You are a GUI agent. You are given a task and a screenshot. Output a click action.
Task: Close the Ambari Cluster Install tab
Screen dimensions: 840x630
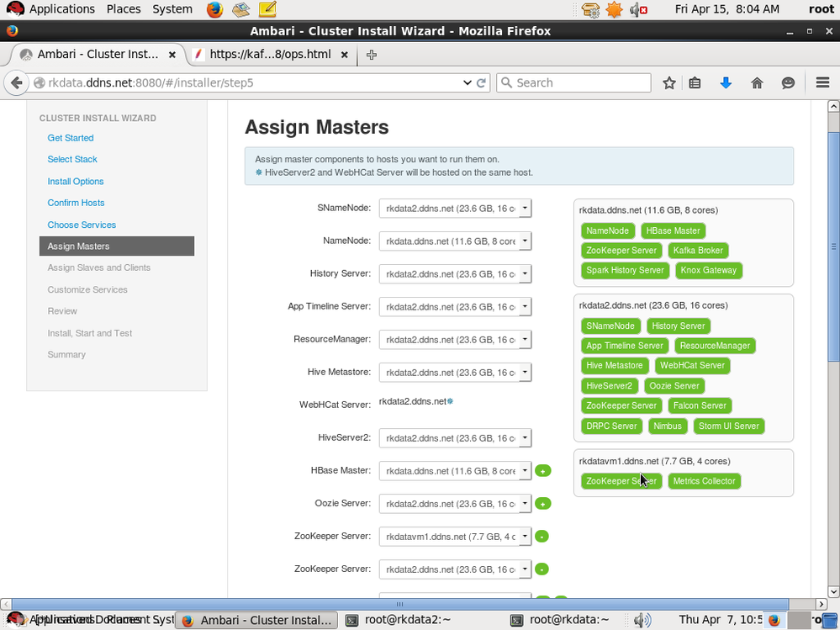172,55
